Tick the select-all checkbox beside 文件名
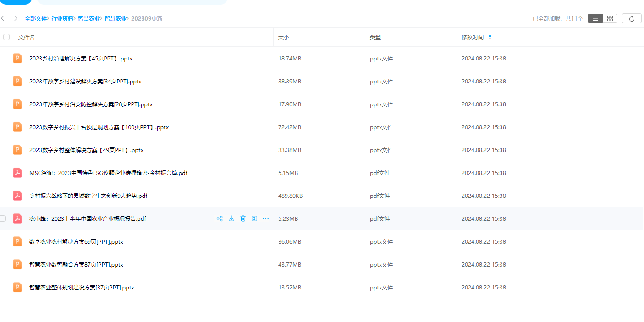Screen dimensions: 644x322 pyautogui.click(x=6, y=37)
